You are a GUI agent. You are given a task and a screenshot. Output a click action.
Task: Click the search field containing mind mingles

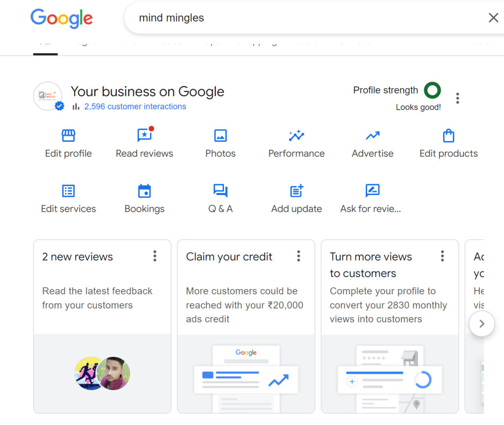pyautogui.click(x=295, y=18)
